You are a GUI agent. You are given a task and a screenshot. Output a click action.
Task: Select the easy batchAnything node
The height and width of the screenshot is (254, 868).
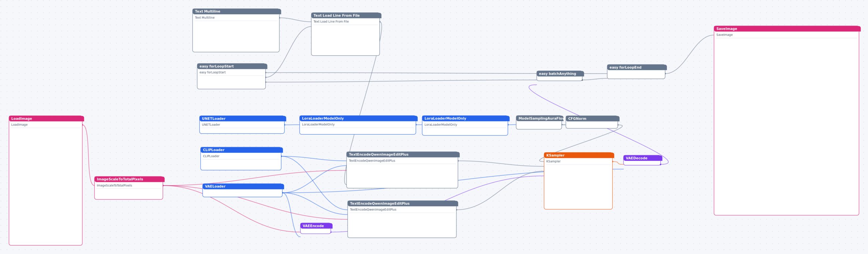click(x=560, y=76)
